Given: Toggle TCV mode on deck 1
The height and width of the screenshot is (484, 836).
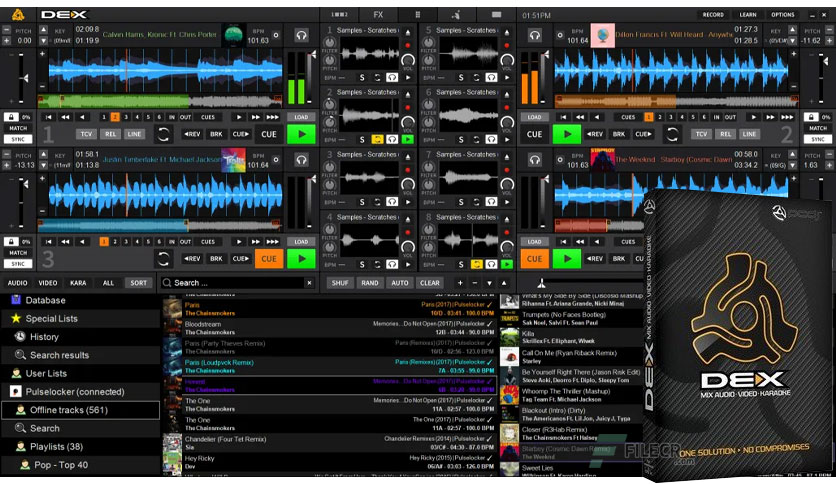Looking at the screenshot, I should [86, 134].
